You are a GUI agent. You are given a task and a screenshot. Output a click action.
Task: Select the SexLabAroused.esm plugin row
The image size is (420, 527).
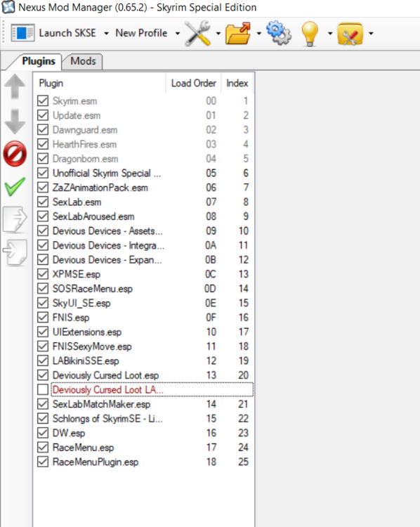[144, 216]
